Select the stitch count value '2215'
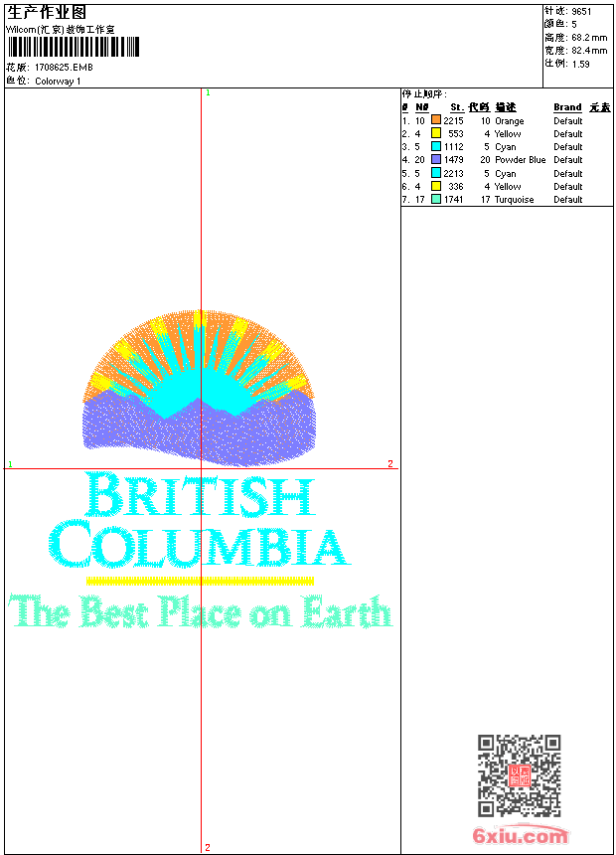This screenshot has height=855, width=616. point(453,121)
